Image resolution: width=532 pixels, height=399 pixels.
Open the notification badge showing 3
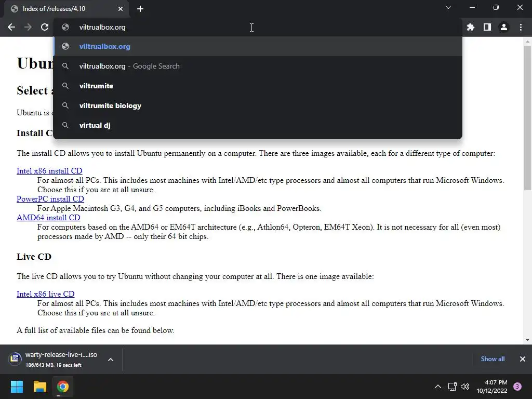517,387
